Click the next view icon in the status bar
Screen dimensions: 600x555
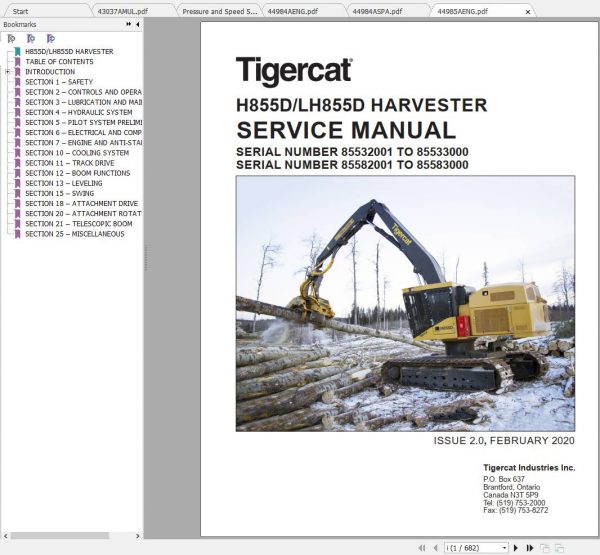[559, 548]
